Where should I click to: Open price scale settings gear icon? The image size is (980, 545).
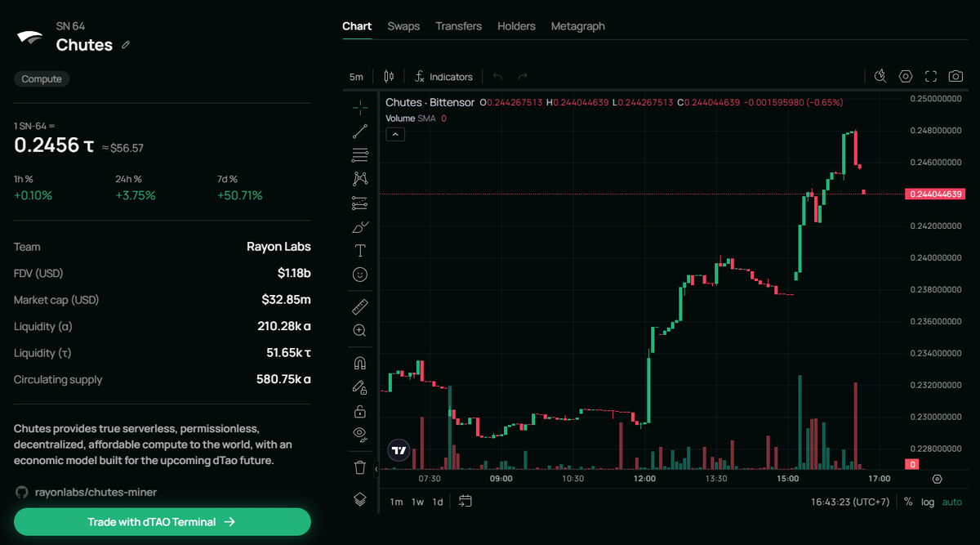pos(937,479)
